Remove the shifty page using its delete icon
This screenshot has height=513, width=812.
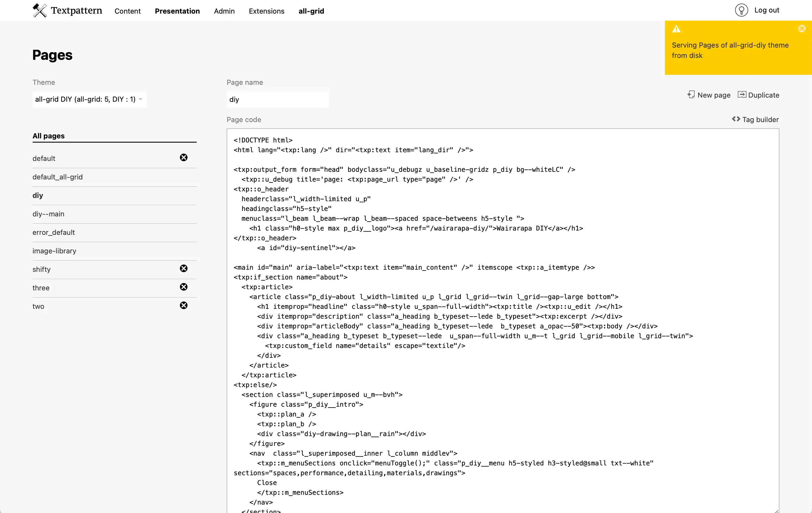[x=184, y=268]
